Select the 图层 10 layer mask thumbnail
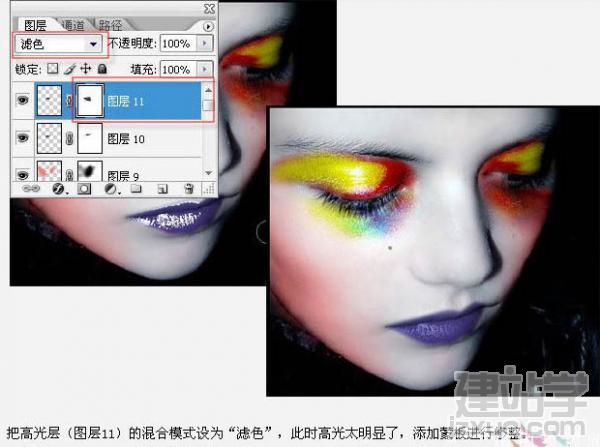 point(90,138)
